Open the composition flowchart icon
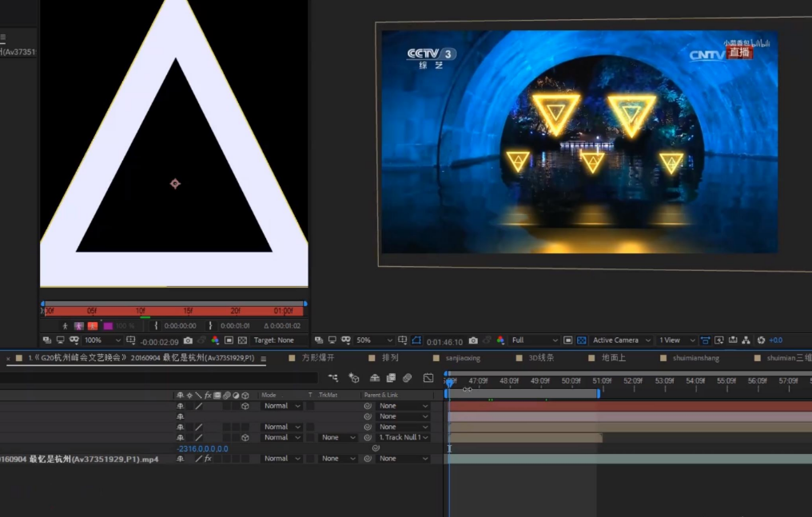The image size is (812, 517). click(746, 340)
